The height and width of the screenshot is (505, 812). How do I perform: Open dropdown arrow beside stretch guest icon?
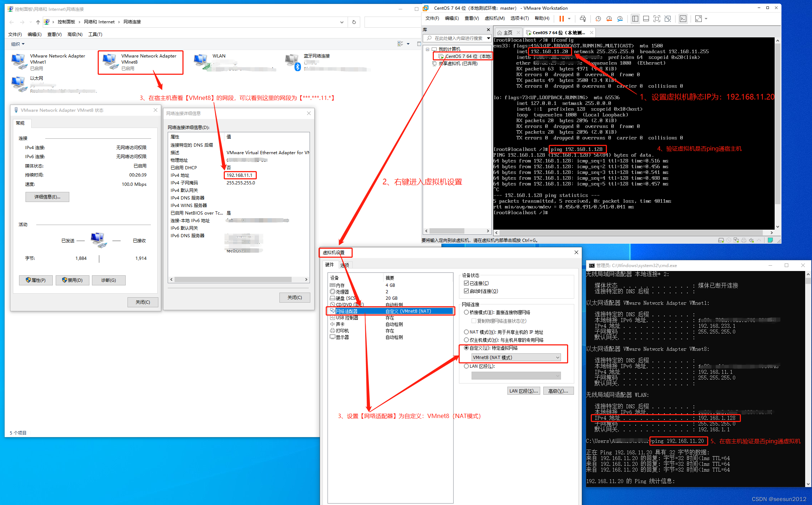[x=706, y=19]
